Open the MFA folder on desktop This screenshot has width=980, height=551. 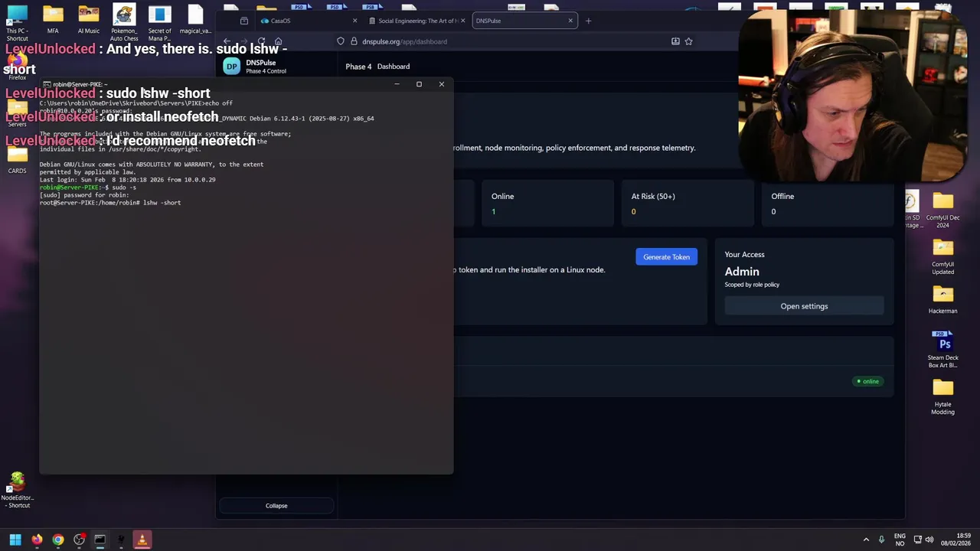53,20
